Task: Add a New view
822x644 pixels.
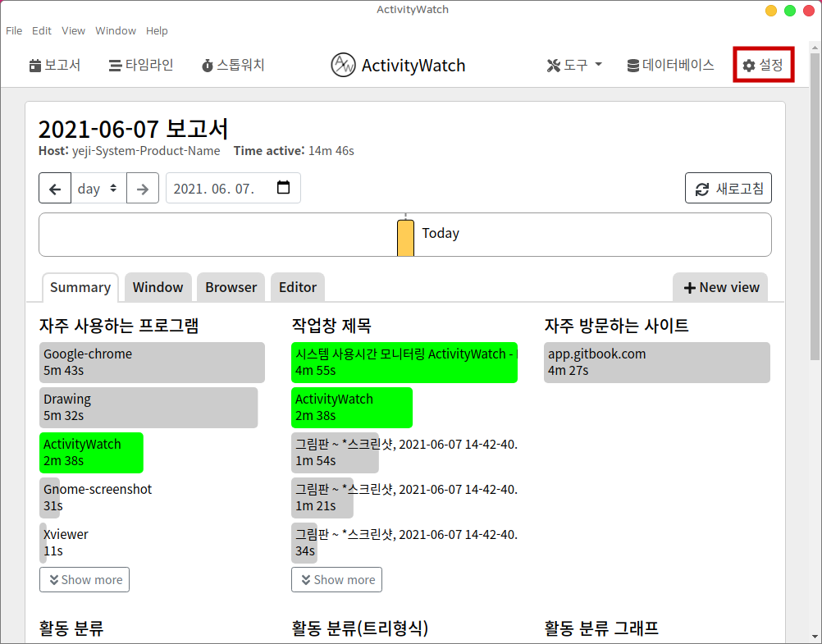Action: (721, 287)
